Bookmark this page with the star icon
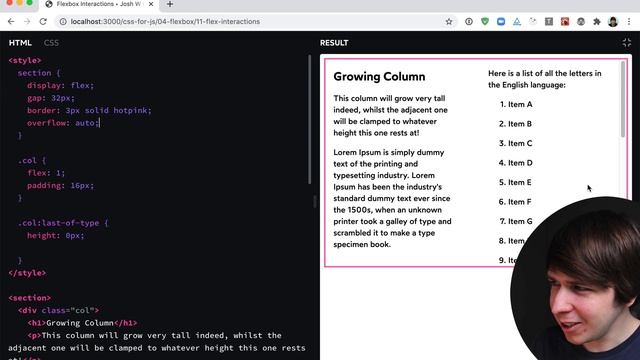 [x=449, y=22]
